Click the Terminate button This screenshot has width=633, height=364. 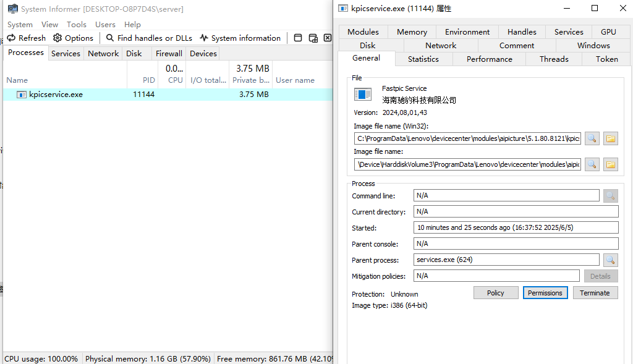pos(595,293)
